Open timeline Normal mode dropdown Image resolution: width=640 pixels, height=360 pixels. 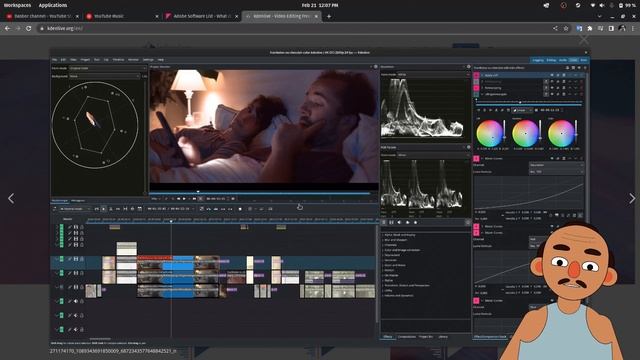click(x=76, y=209)
